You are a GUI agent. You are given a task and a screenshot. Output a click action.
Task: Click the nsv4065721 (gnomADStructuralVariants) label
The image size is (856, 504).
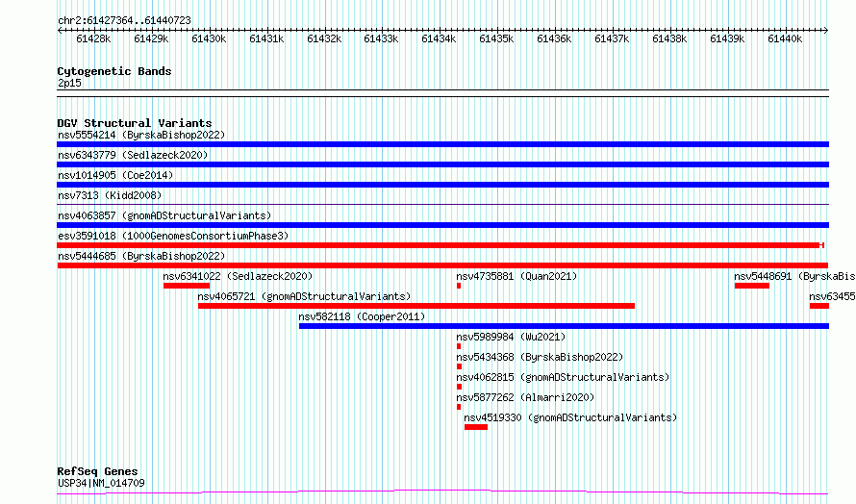click(x=304, y=296)
